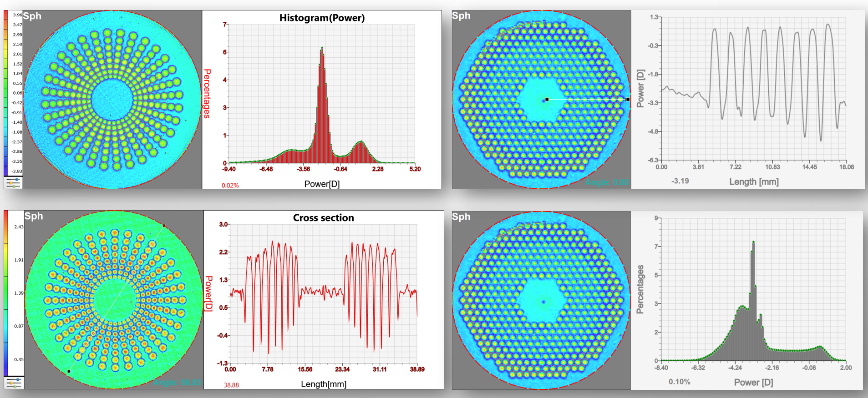Click the 0.35 color scale value
The width and height of the screenshot is (868, 398).
click(x=19, y=359)
